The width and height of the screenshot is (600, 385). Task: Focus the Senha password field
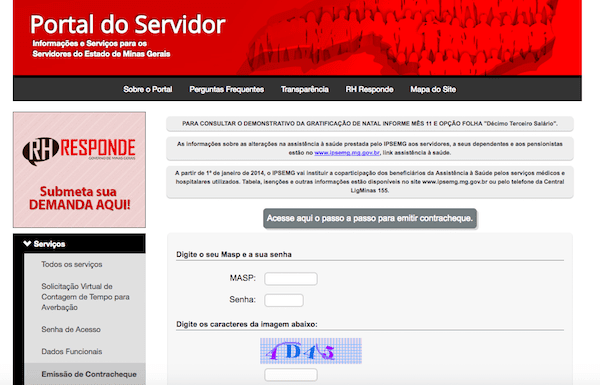click(x=284, y=300)
